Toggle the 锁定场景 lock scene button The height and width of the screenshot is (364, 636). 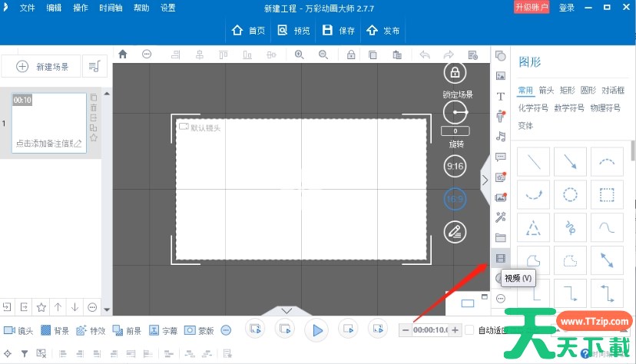click(455, 74)
